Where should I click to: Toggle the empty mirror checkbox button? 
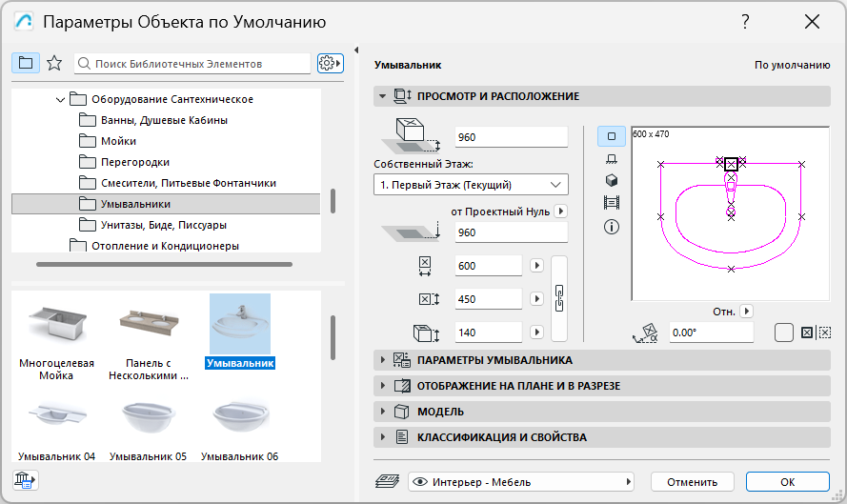click(784, 333)
